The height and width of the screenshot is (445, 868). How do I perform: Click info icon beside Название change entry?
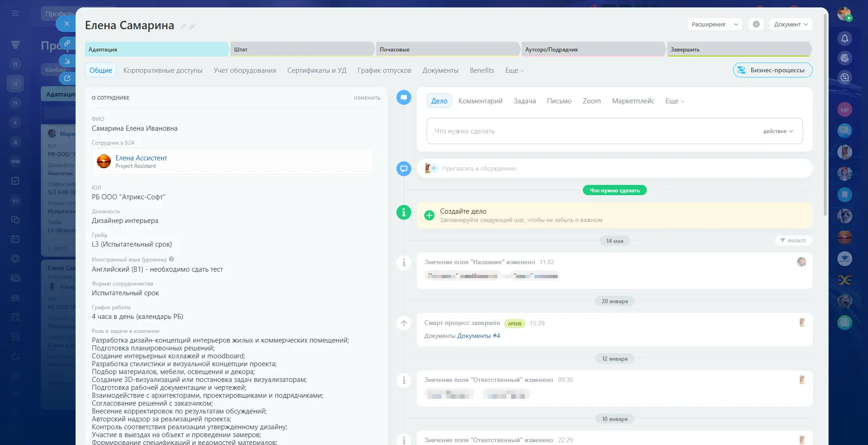[x=404, y=263]
